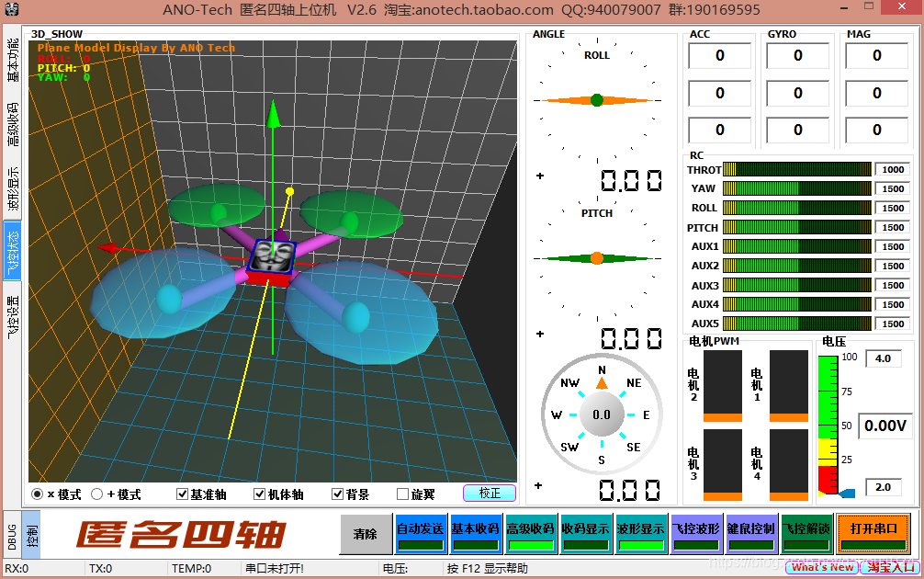The image size is (924, 579).
Task: Click the application icon in title bar
Action: click(x=11, y=9)
